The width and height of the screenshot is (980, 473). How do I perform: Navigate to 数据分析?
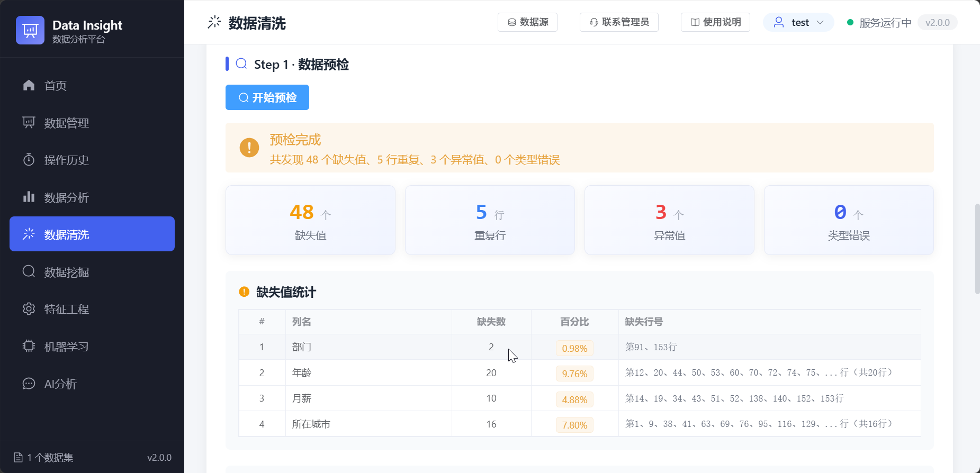point(92,197)
